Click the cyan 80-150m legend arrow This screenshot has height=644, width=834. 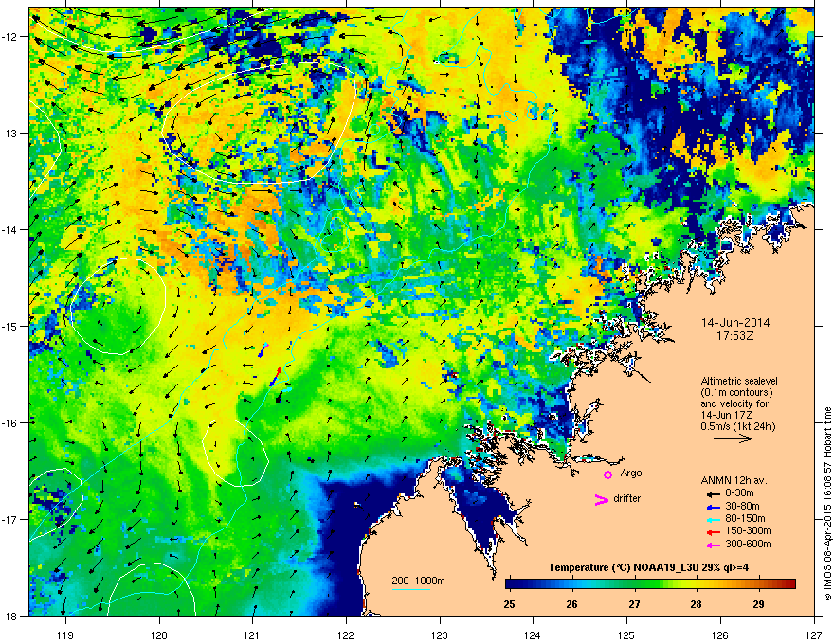(713, 519)
